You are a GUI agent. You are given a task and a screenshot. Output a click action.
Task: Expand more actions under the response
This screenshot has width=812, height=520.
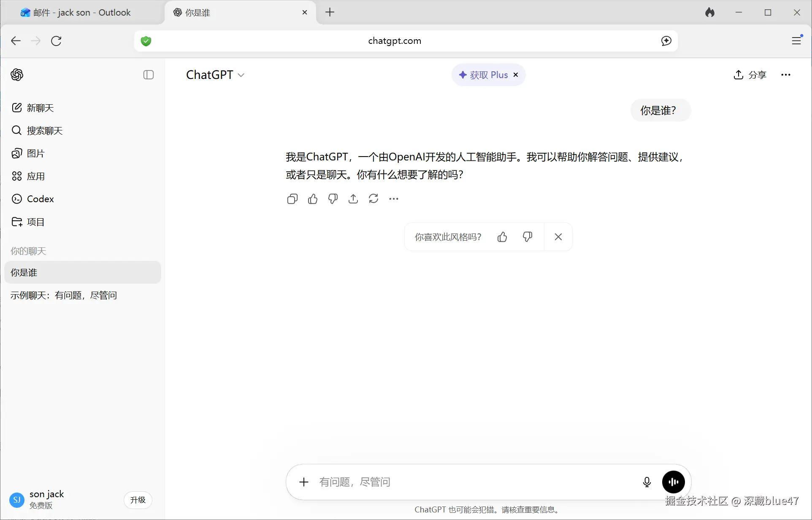(393, 199)
